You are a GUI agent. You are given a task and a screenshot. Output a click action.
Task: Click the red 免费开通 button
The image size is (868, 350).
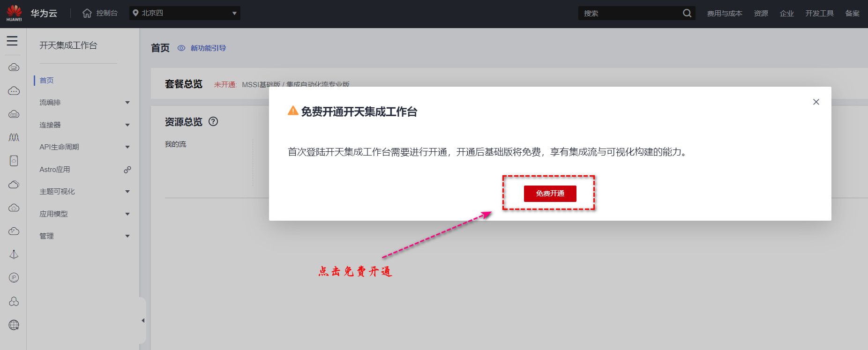click(550, 194)
